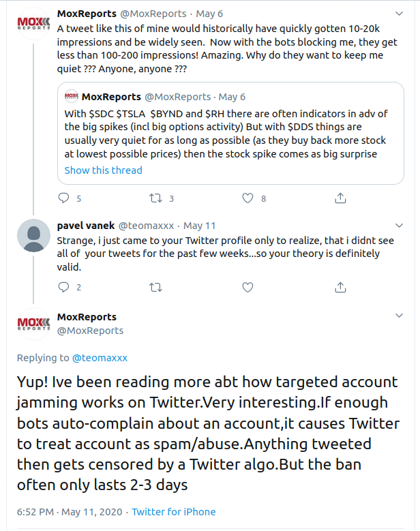
Task: Open the quoted MoxReports tweet text
Action: [226, 134]
